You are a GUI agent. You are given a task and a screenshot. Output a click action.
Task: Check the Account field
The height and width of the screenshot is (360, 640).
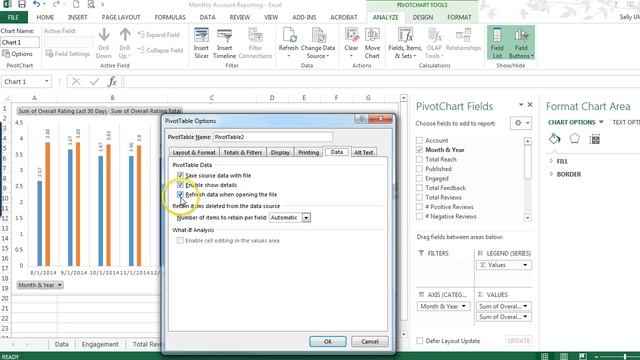click(x=419, y=140)
